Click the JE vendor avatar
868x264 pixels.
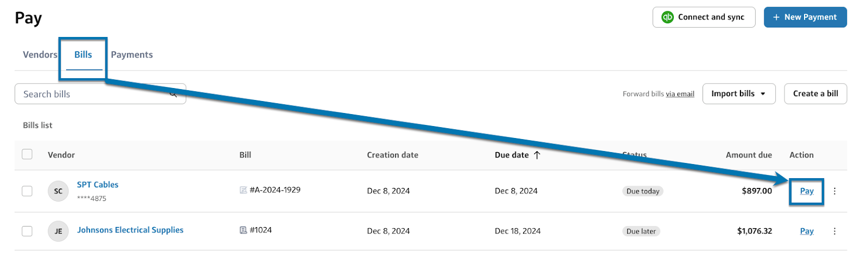point(58,231)
